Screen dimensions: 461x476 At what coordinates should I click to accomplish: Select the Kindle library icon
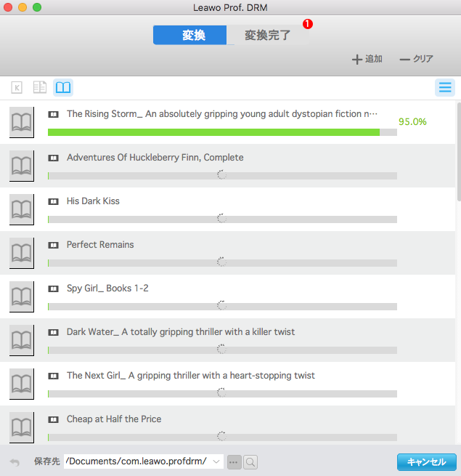[17, 88]
